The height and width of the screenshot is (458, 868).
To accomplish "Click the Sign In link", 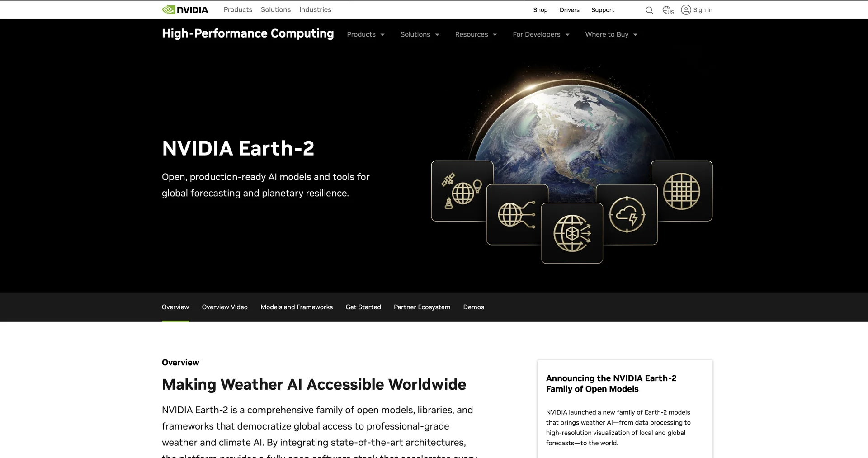I will coord(703,10).
